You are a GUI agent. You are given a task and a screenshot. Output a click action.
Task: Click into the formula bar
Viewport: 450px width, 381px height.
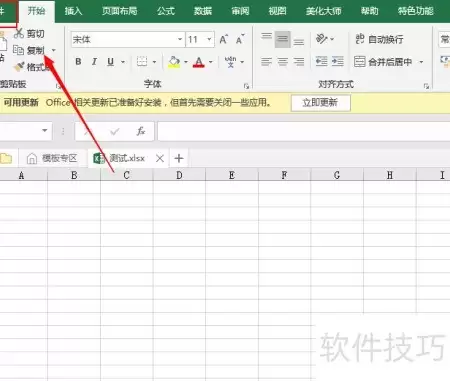point(304,131)
